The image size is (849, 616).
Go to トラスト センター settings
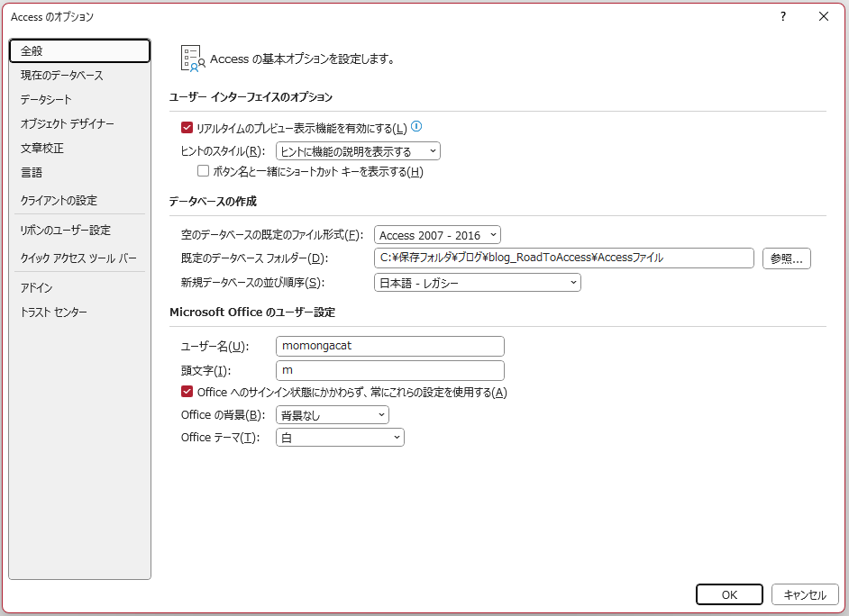pyautogui.click(x=54, y=313)
